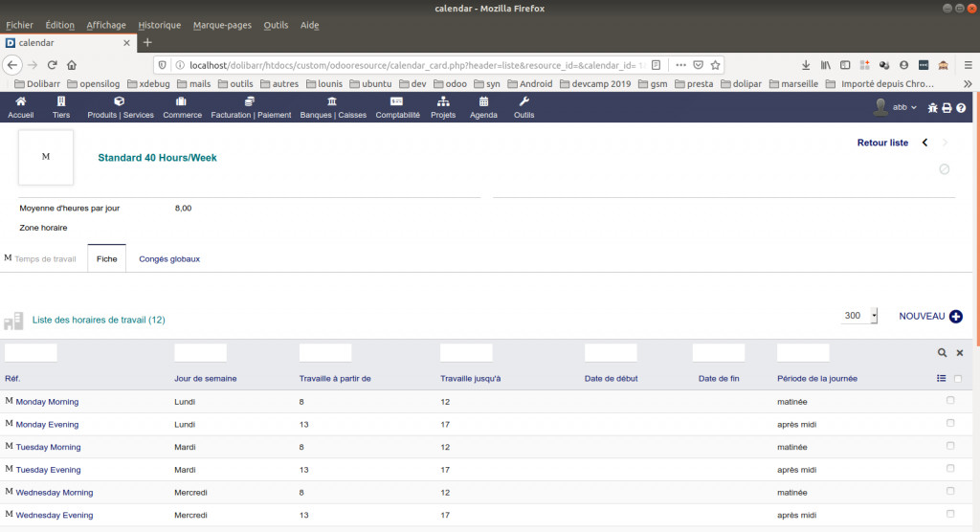Image resolution: width=980 pixels, height=532 pixels.
Task: Switch to the Congés globaux tab
Action: pos(169,258)
